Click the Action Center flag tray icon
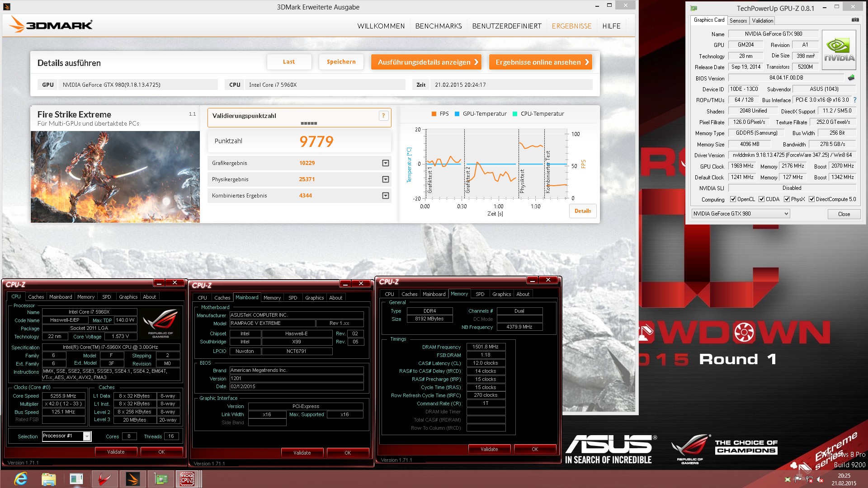This screenshot has width=868, height=488. pos(798,479)
